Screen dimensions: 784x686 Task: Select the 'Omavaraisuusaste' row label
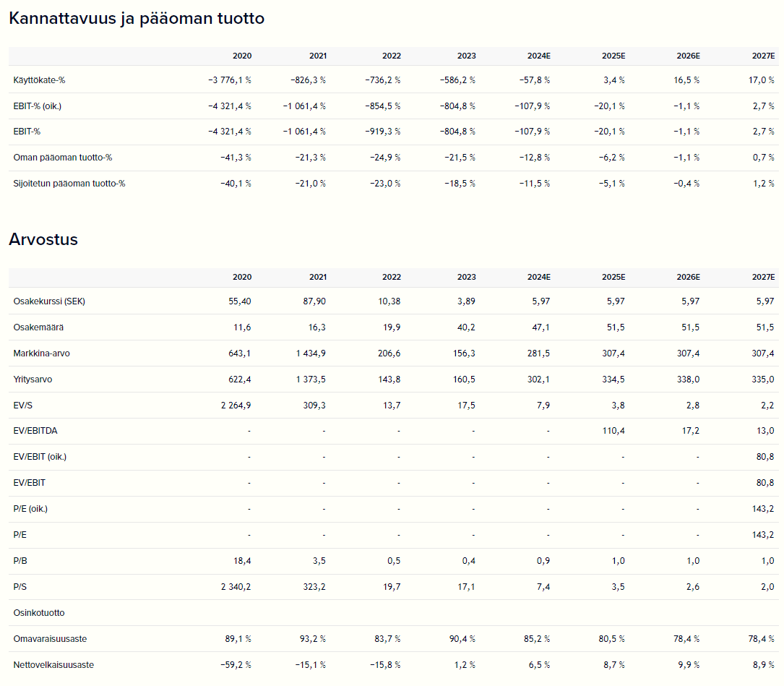coord(45,639)
